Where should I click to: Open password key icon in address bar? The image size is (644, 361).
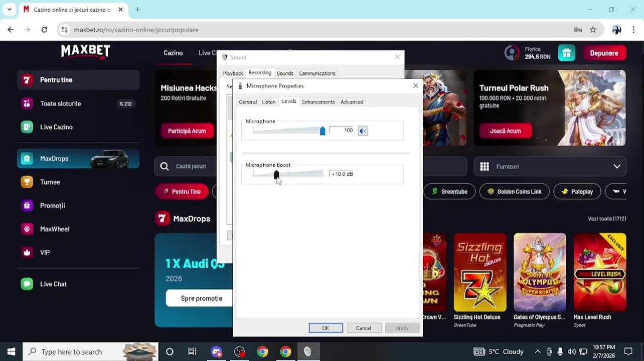[x=578, y=30]
